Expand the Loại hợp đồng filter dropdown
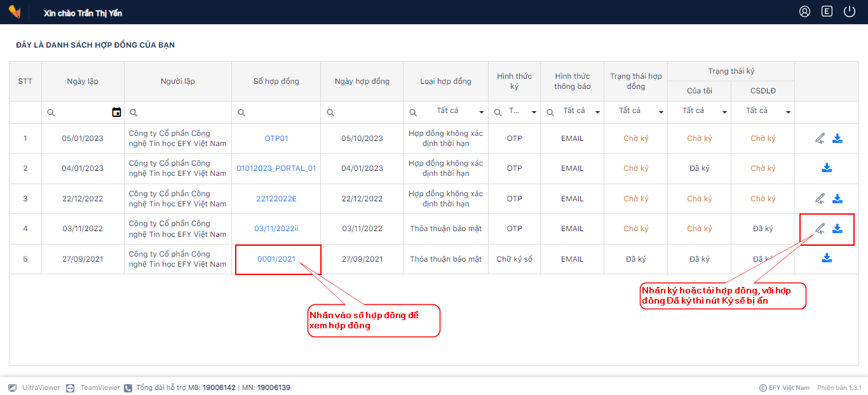 click(481, 112)
